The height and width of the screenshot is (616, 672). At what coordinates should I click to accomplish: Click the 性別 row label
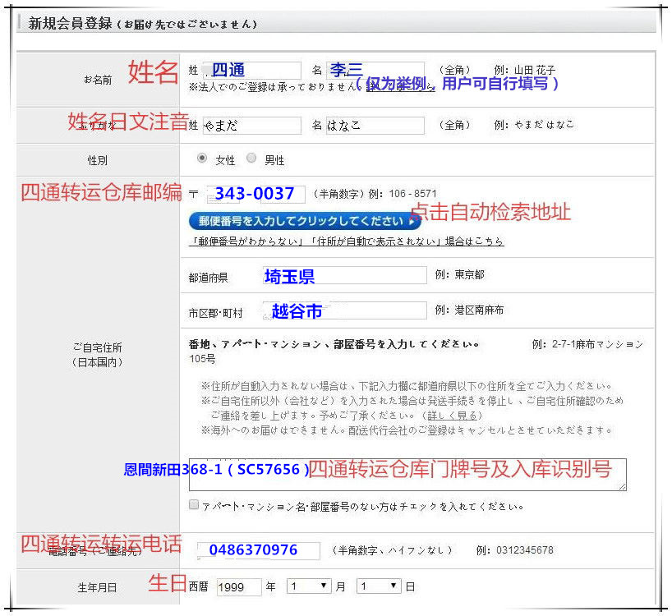click(97, 160)
